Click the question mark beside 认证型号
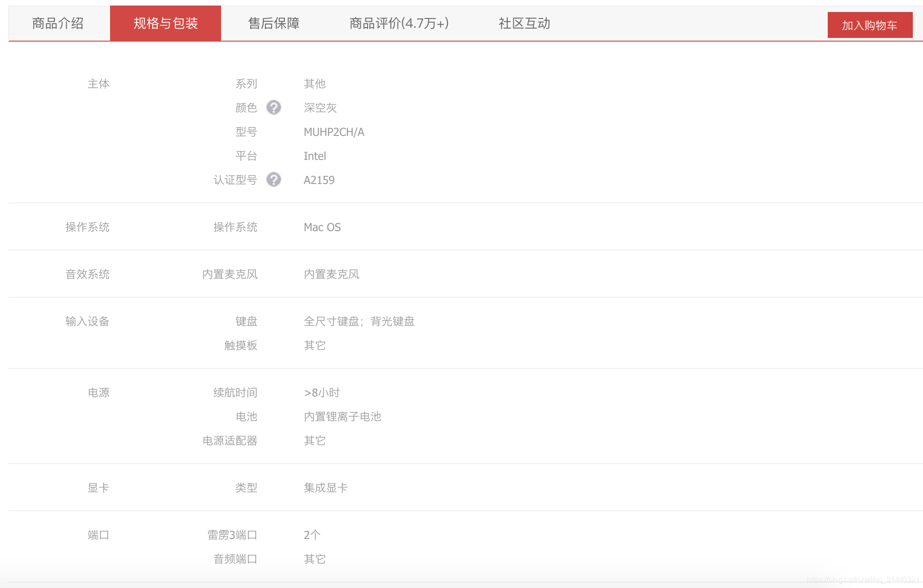 [274, 180]
